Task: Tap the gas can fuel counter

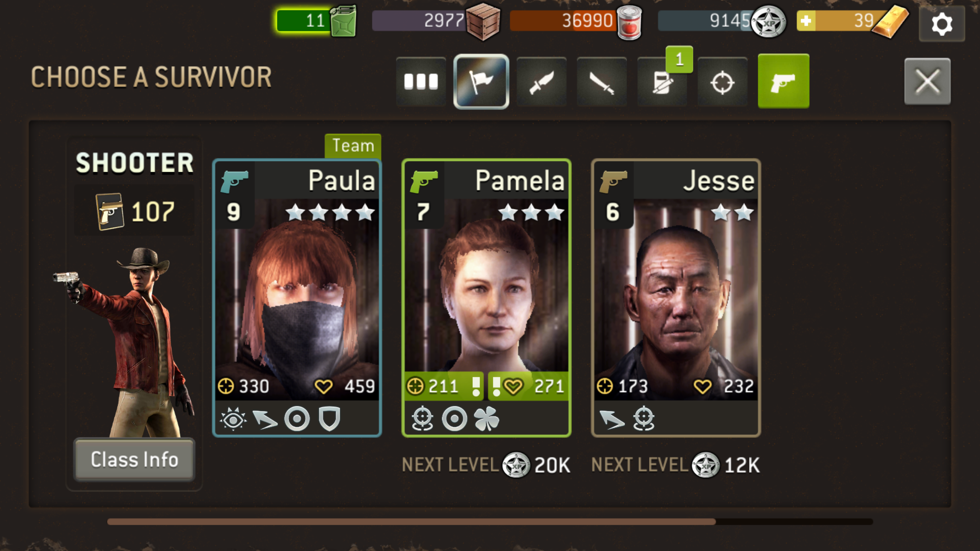Action: 317,21
